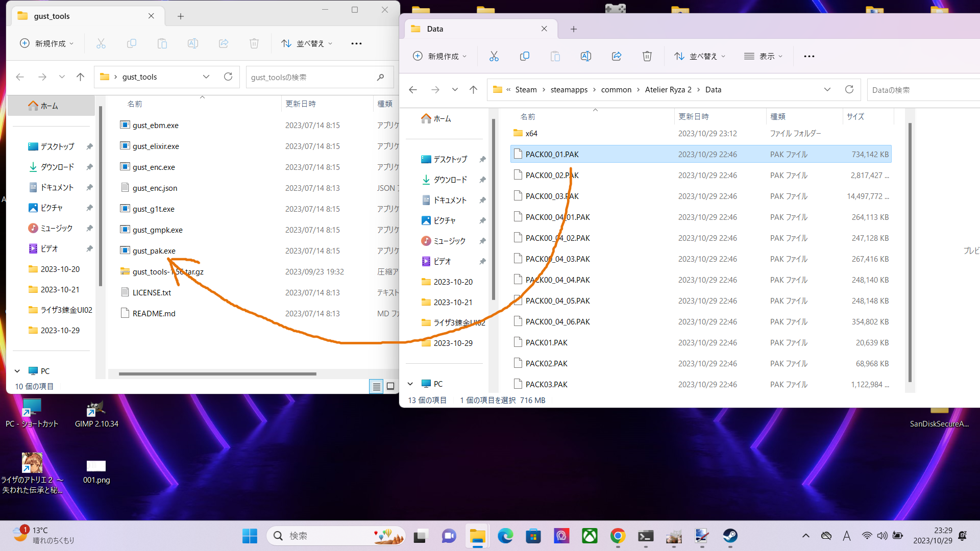This screenshot has height=551, width=980.
Task: Open the GIMP 2.10.34 desktop shortcut
Action: click(96, 414)
